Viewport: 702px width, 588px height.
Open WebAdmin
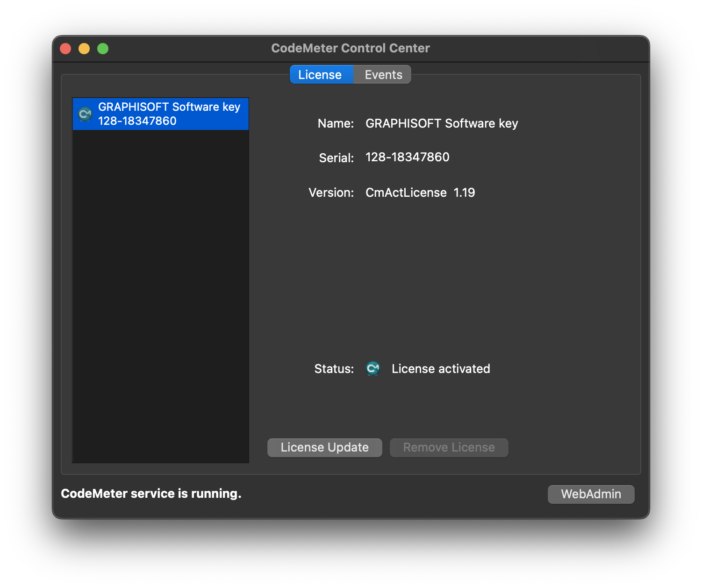(591, 495)
